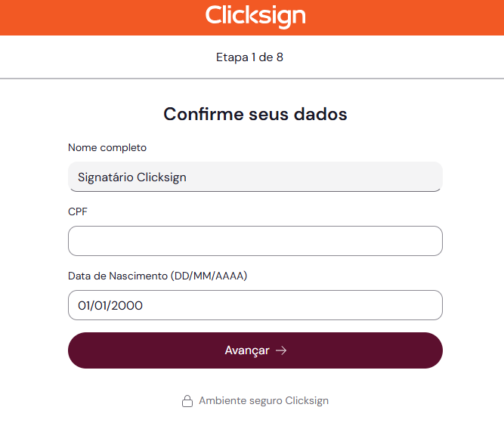Screen dimensions: 504x432
Task: Click into the empty CPF field
Action: pyautogui.click(x=255, y=241)
